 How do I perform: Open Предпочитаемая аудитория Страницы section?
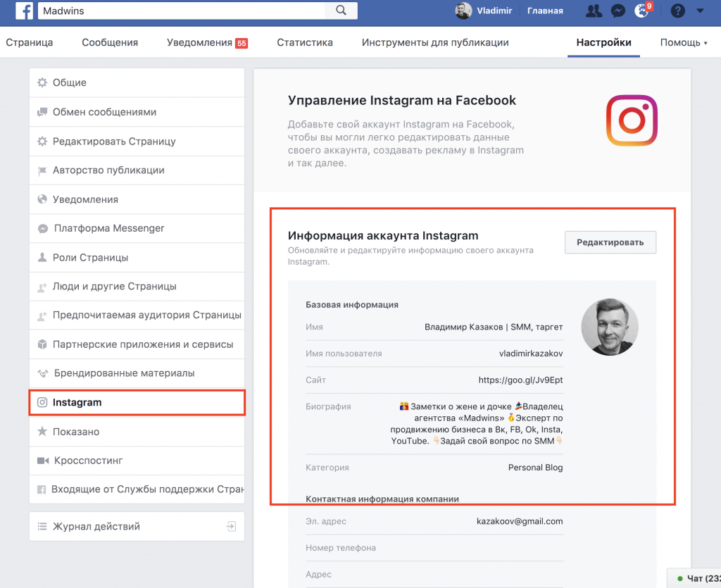[137, 315]
